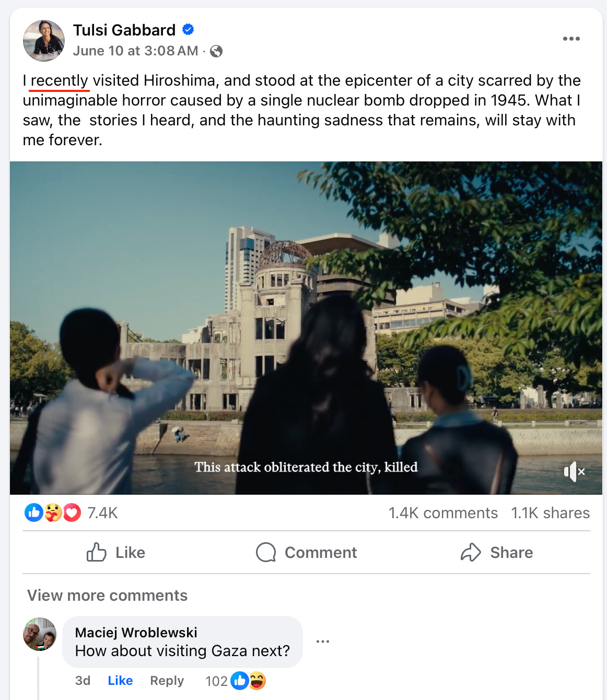
Task: Click the public globe privacy icon
Action: click(x=216, y=51)
